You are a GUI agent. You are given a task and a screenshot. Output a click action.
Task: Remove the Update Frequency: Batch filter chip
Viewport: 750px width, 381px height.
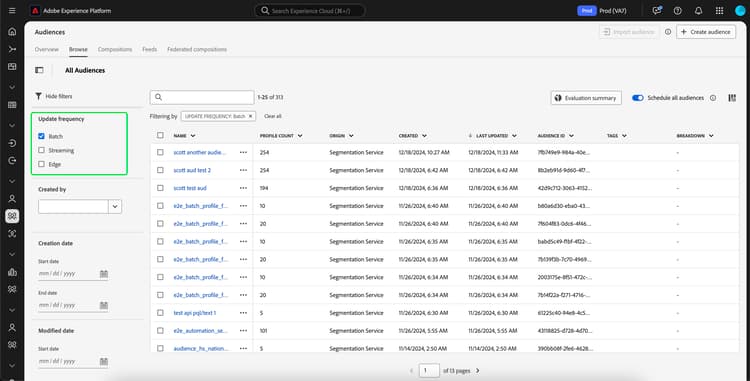pyautogui.click(x=250, y=116)
